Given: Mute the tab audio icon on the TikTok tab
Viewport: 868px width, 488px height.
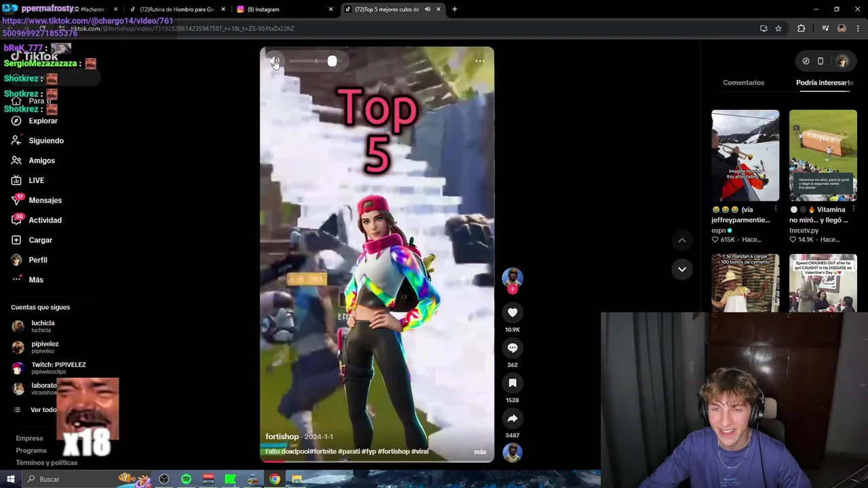Looking at the screenshot, I should pos(427,9).
